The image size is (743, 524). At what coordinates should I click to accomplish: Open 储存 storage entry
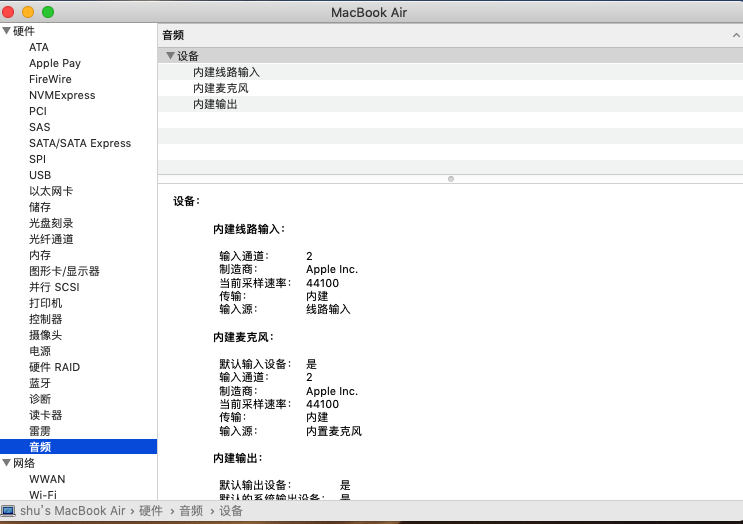click(40, 208)
